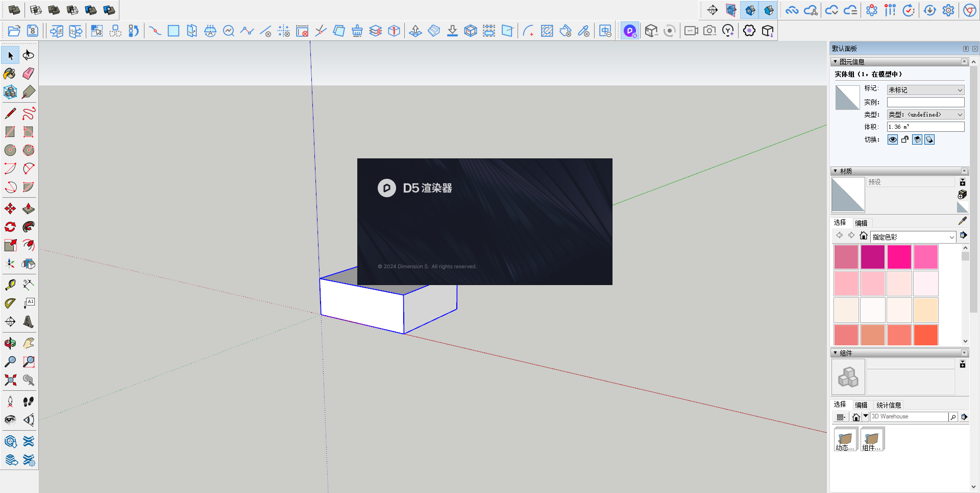Screen dimensions: 980x493
Task: Choose the peach orange color swatch
Action: click(x=925, y=310)
